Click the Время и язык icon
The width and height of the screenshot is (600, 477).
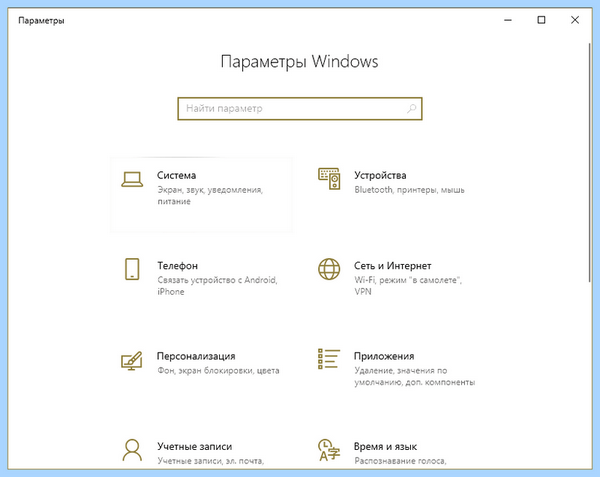point(329,450)
